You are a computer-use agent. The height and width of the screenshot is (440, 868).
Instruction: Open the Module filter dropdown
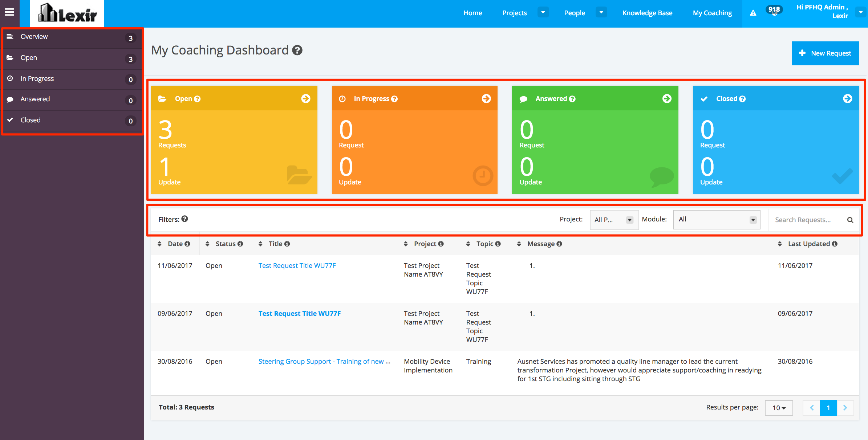(x=717, y=220)
